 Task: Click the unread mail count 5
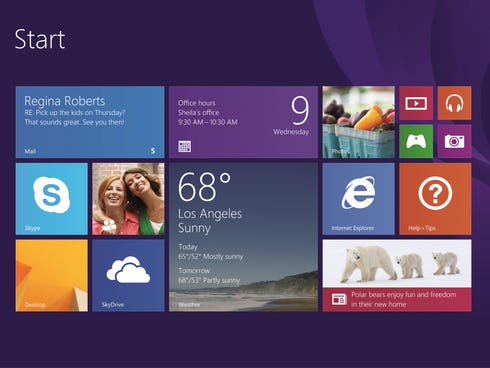[153, 151]
